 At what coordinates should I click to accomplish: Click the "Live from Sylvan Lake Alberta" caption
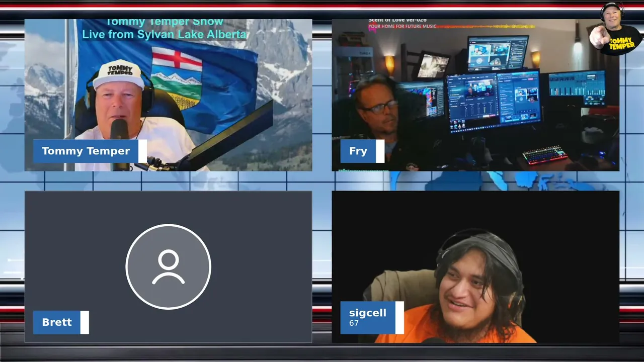164,34
